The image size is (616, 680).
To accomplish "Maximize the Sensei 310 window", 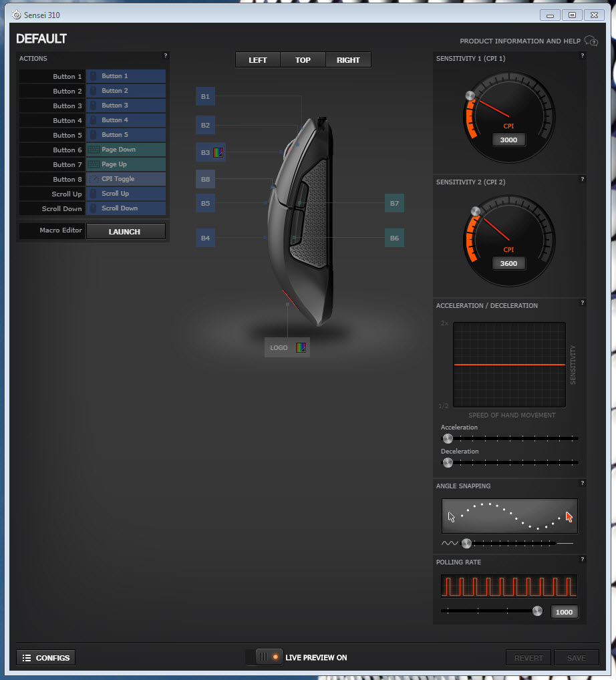I will pos(572,15).
